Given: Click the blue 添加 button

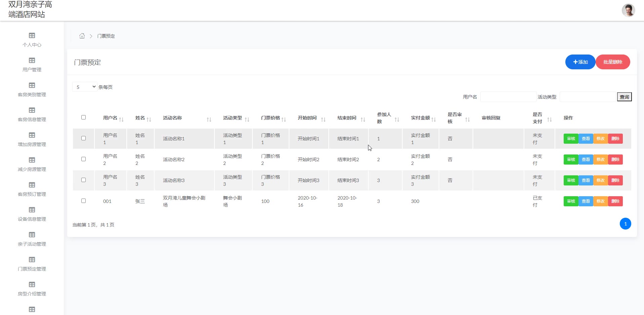Looking at the screenshot, I should coord(580,62).
